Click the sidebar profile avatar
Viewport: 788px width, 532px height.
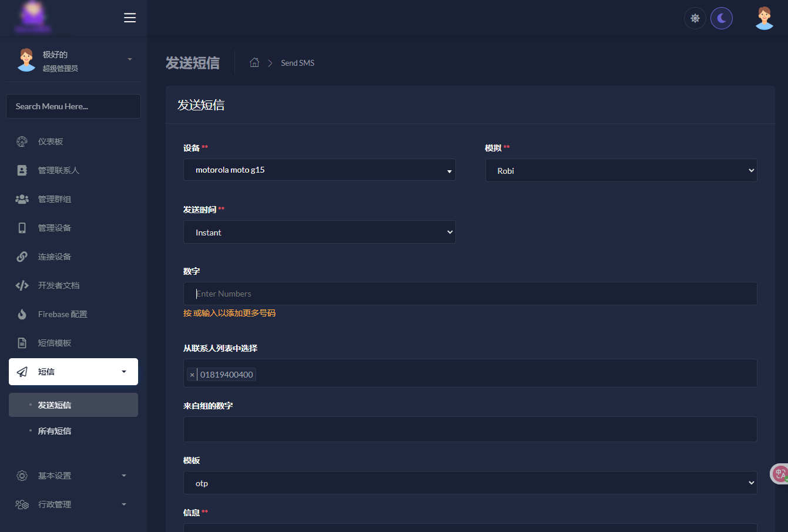(26, 60)
